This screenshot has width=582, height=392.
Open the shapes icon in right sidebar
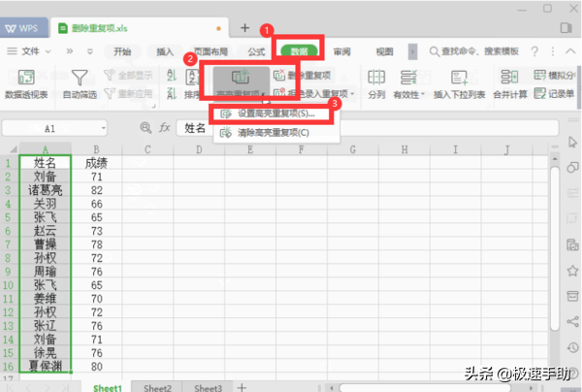point(572,168)
